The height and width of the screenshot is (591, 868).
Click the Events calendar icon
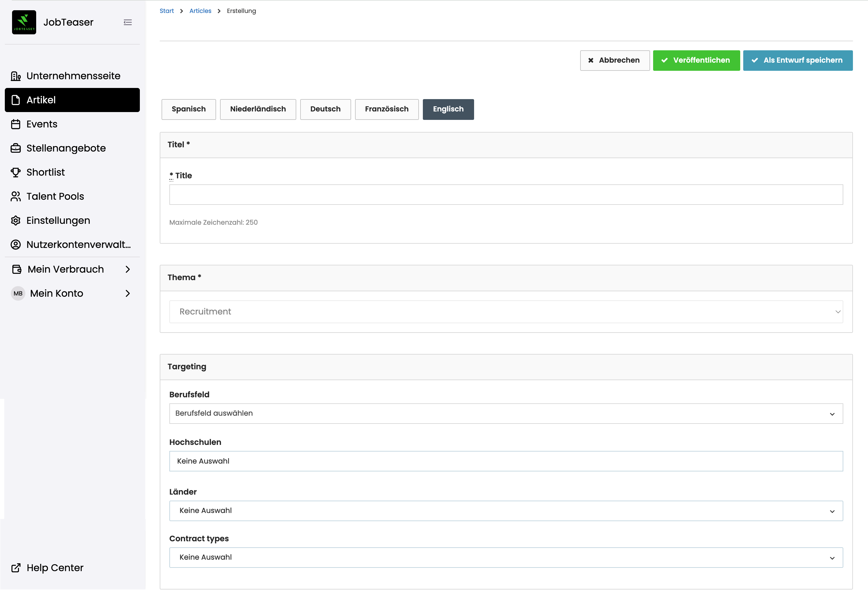(x=16, y=124)
